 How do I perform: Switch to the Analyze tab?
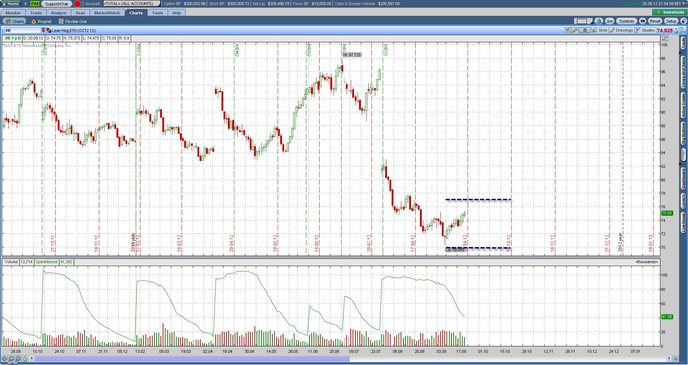58,13
